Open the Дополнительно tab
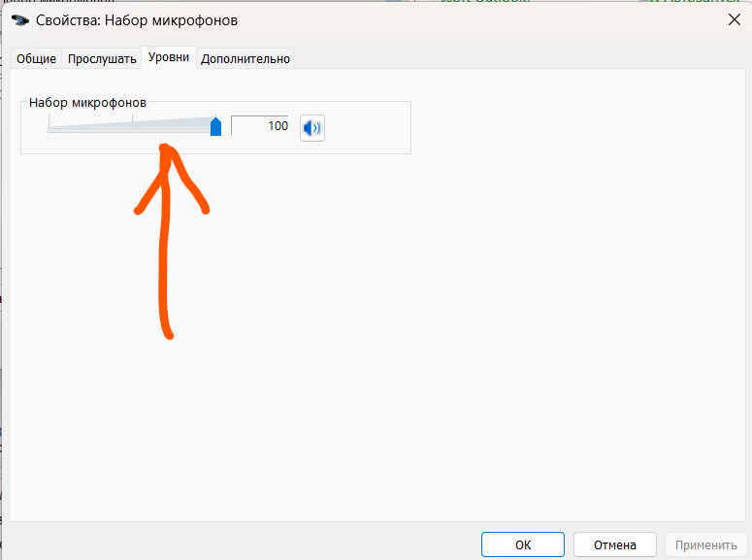752x560 pixels. click(x=245, y=59)
